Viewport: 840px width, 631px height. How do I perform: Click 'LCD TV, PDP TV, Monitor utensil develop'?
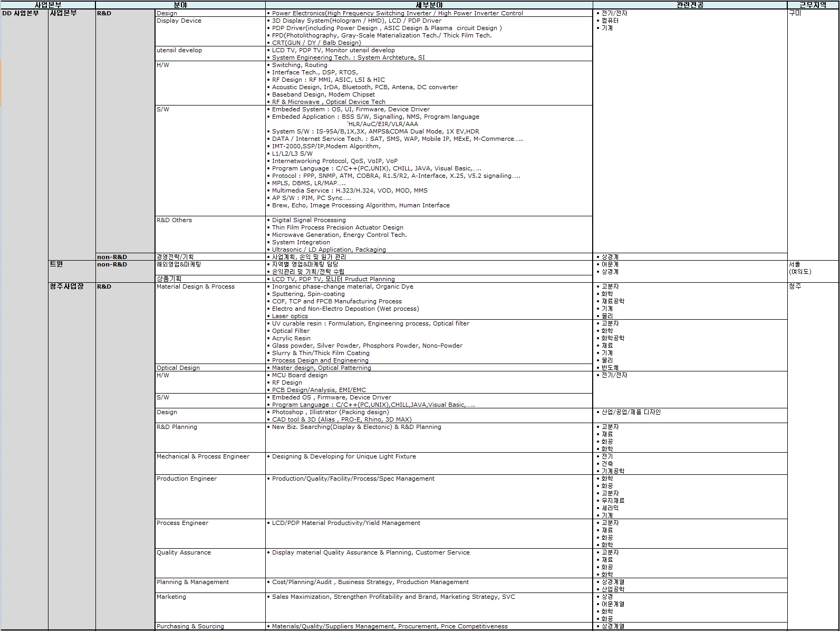click(331, 50)
